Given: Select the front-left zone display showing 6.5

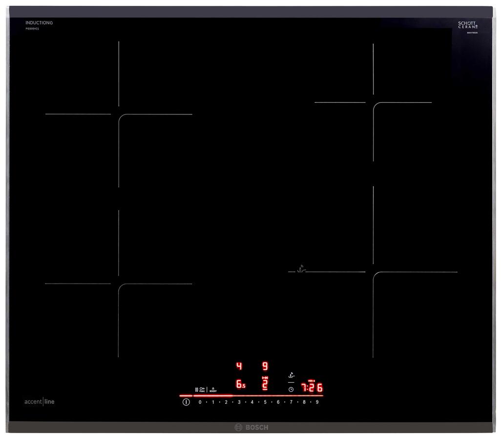Looking at the screenshot, I should point(241,384).
